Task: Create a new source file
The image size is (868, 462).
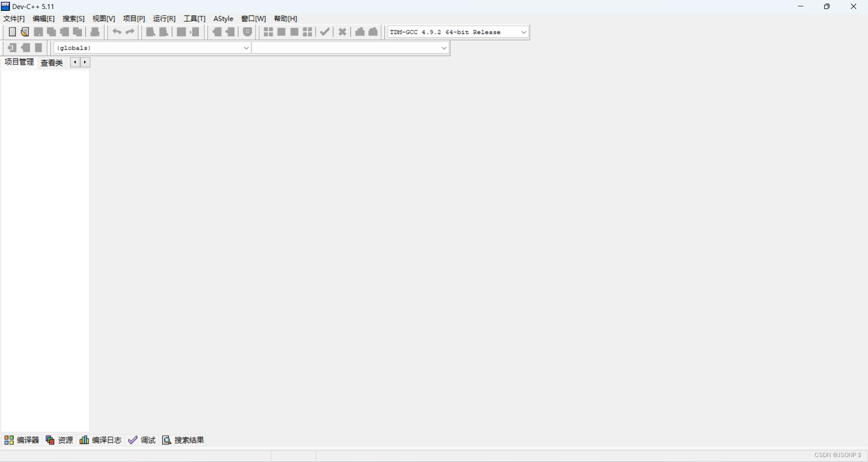Action: tap(12, 32)
